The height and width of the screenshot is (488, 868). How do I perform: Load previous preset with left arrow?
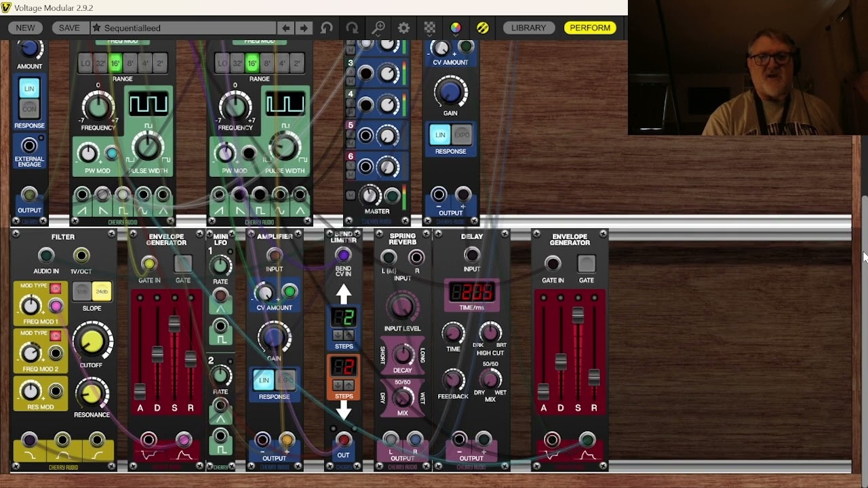click(x=285, y=28)
